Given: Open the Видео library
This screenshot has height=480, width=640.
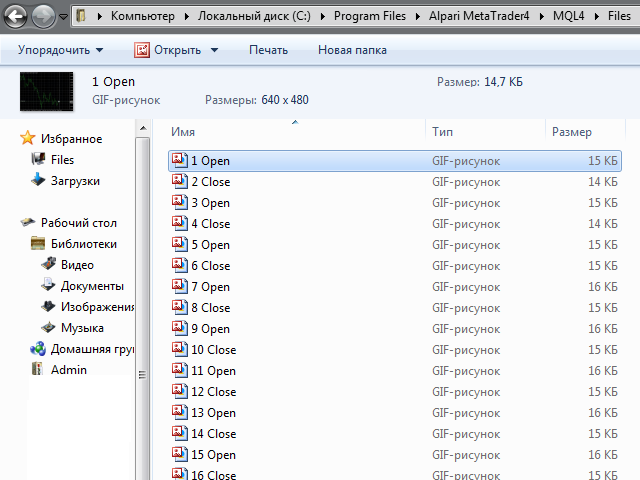Looking at the screenshot, I should point(77,265).
